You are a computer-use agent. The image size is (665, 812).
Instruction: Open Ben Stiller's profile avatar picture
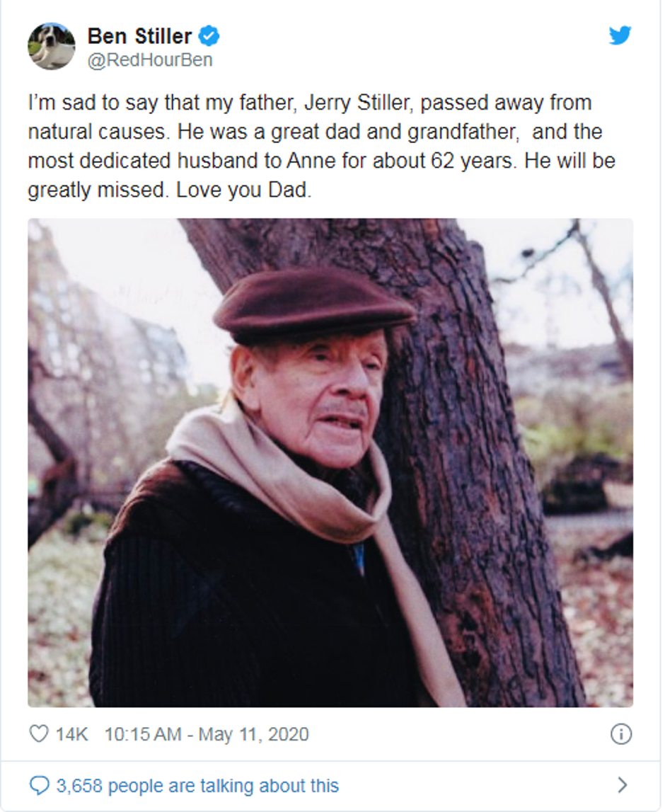pos(51,46)
